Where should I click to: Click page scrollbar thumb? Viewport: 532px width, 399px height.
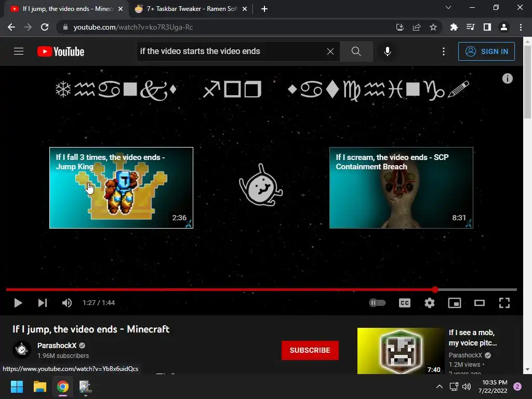click(527, 82)
